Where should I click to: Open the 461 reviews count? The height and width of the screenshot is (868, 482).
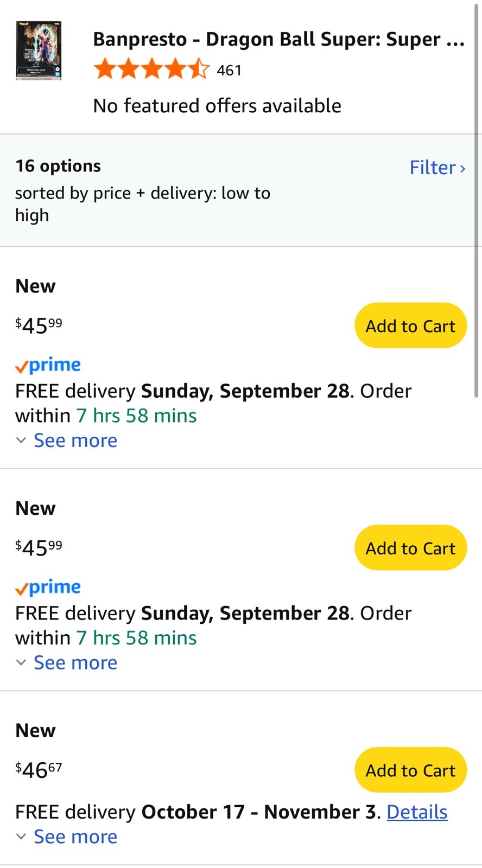point(229,71)
